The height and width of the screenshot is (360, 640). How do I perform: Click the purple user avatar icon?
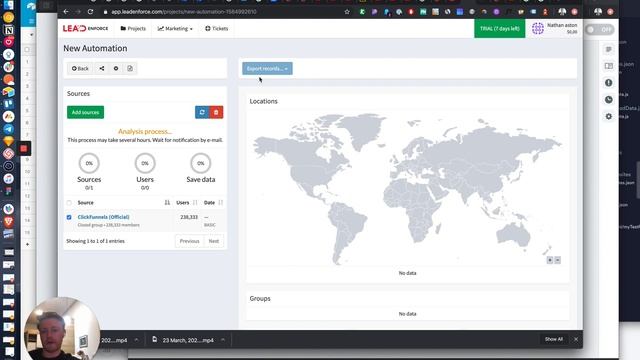point(538,29)
